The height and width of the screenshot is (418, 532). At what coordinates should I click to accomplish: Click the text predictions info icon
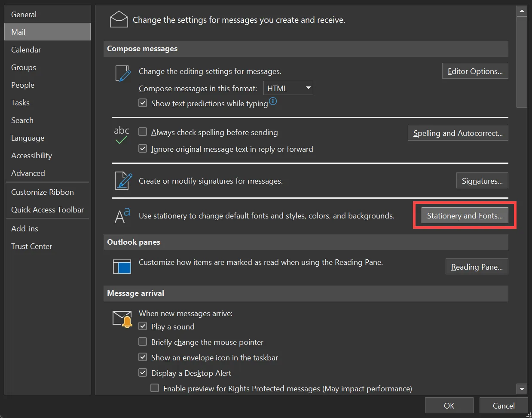[273, 101]
